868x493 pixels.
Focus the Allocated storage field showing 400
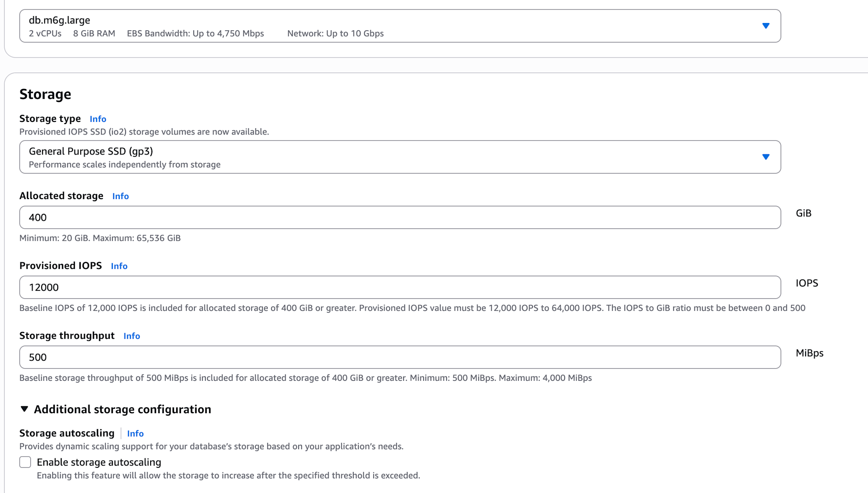coord(399,218)
